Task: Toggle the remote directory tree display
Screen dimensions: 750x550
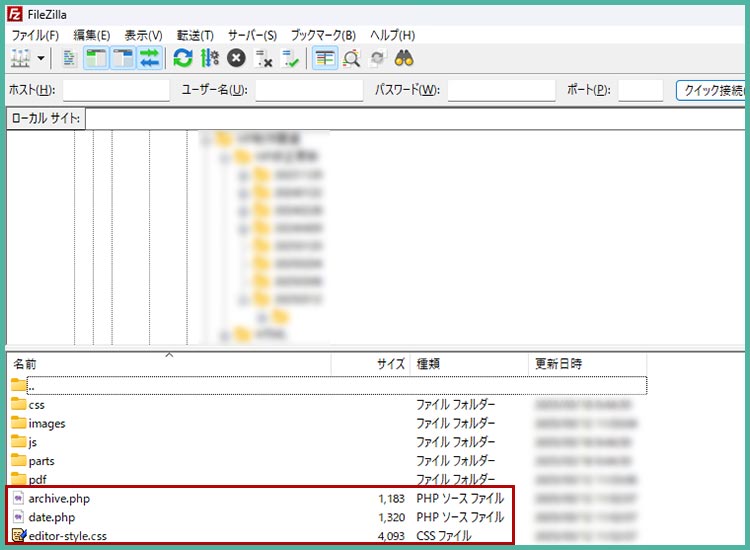Action: [x=123, y=58]
